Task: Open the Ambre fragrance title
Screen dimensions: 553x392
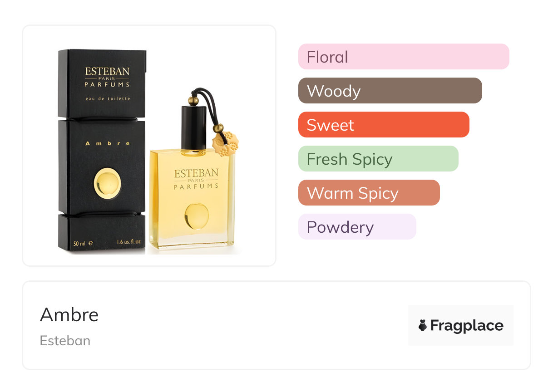Action: pos(69,314)
